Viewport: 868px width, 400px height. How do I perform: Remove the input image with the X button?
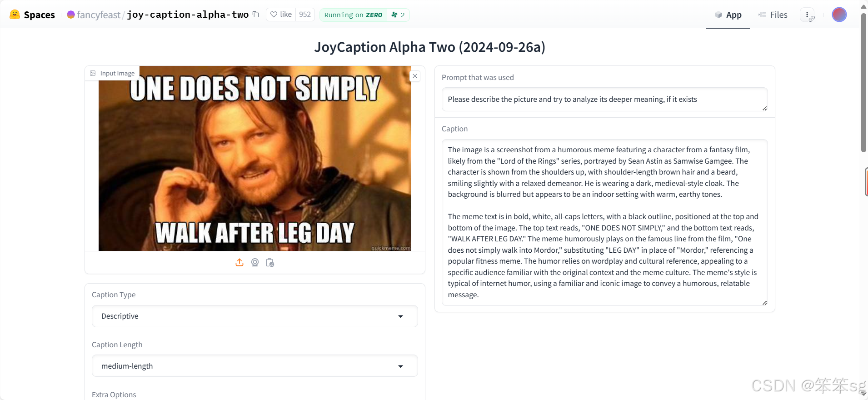415,76
